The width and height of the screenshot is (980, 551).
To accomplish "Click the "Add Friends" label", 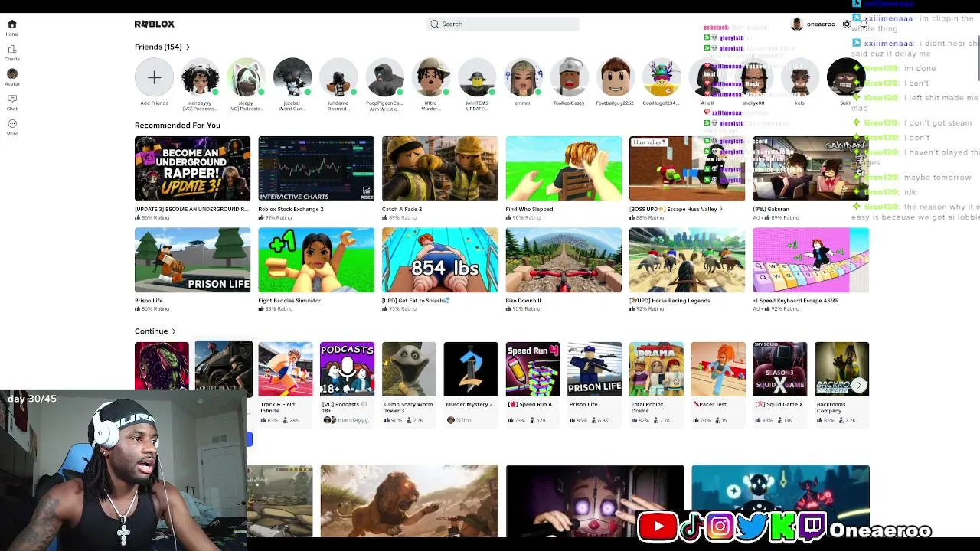I will 154,103.
